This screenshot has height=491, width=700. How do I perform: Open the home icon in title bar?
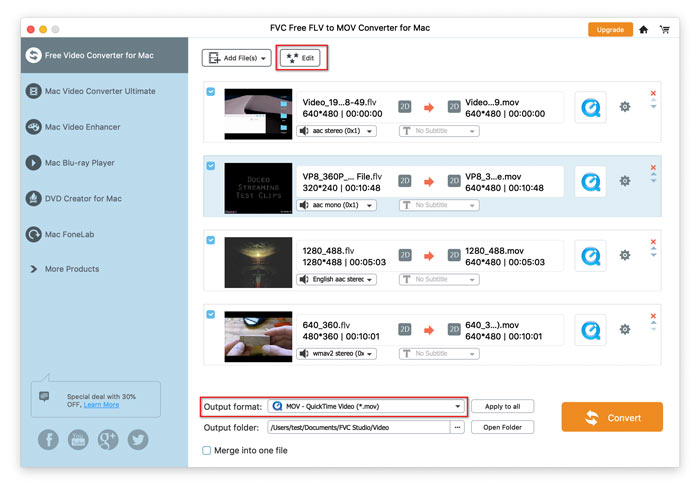[643, 29]
